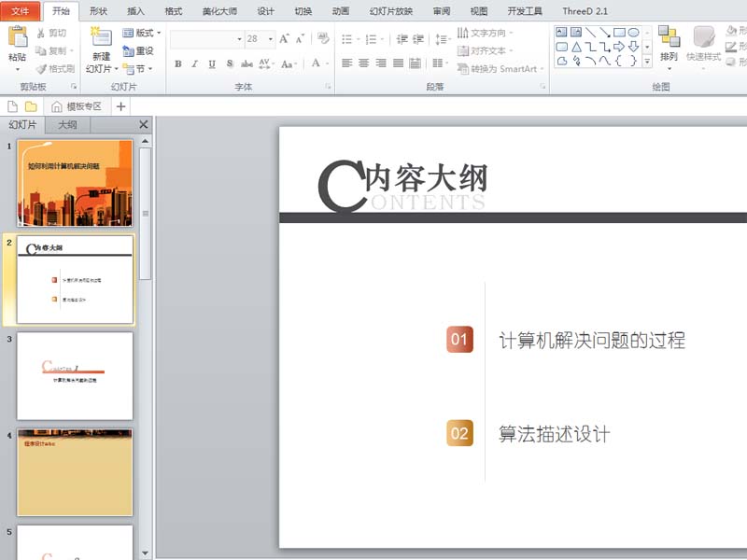
Task: Select the line shape in gallery
Action: point(591,33)
